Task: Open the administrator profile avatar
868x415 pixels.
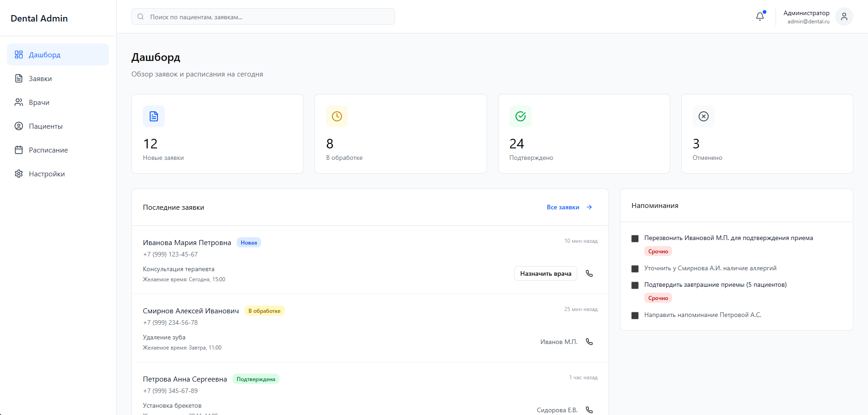Action: point(844,16)
